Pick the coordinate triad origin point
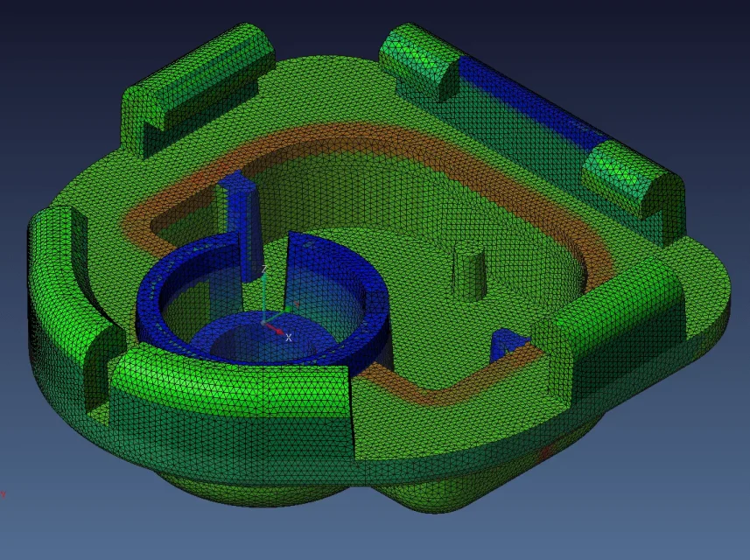This screenshot has width=750, height=560. coord(263,323)
